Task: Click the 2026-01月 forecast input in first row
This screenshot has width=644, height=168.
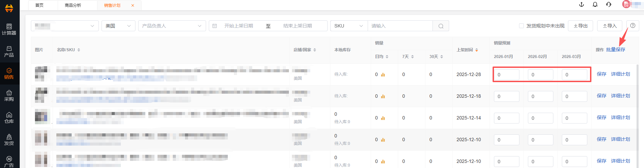Action: (x=507, y=75)
